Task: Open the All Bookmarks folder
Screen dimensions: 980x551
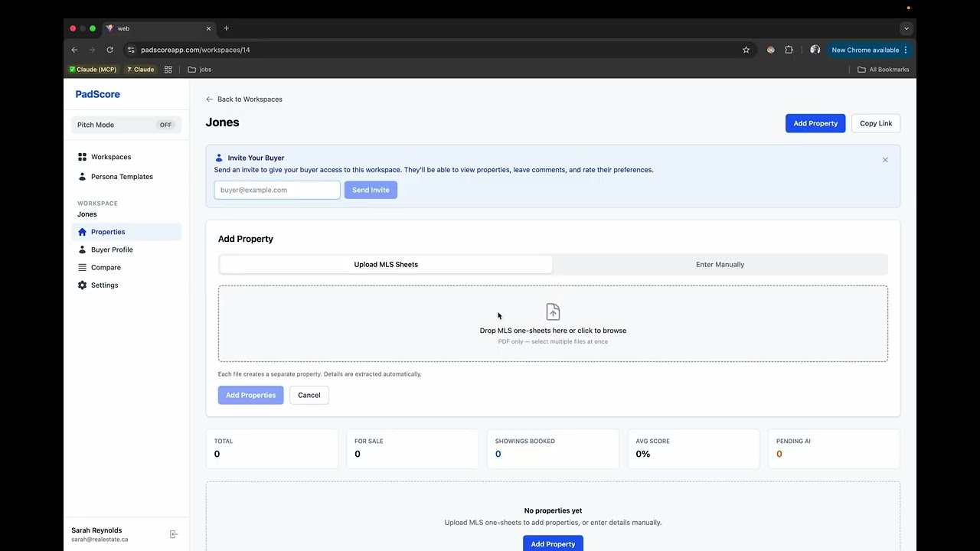Action: [x=883, y=70]
